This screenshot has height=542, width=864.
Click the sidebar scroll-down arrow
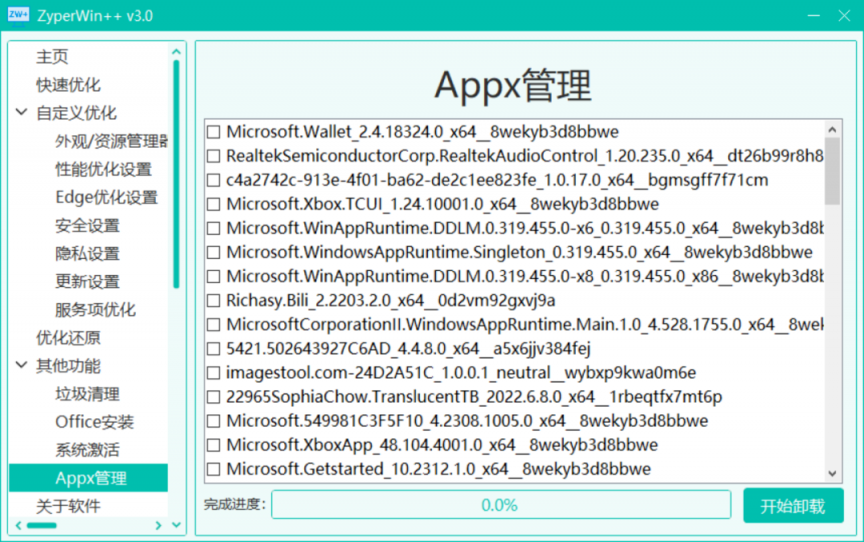click(x=177, y=525)
